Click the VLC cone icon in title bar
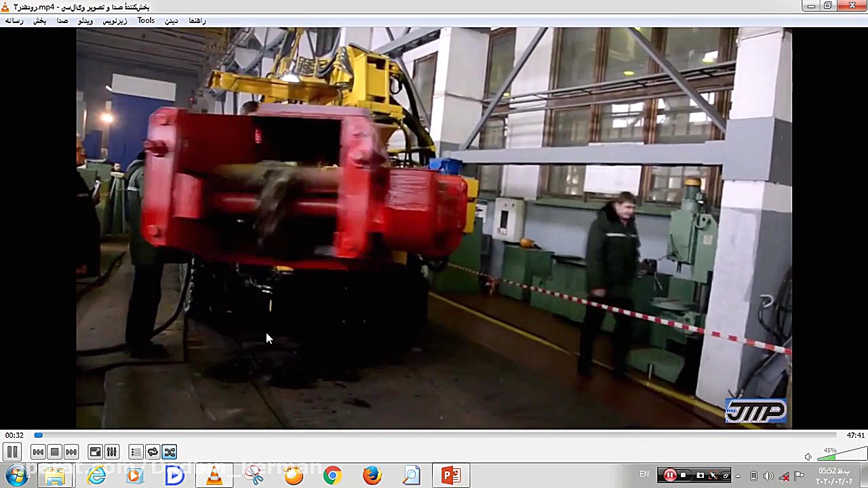The image size is (868, 488). (7, 7)
